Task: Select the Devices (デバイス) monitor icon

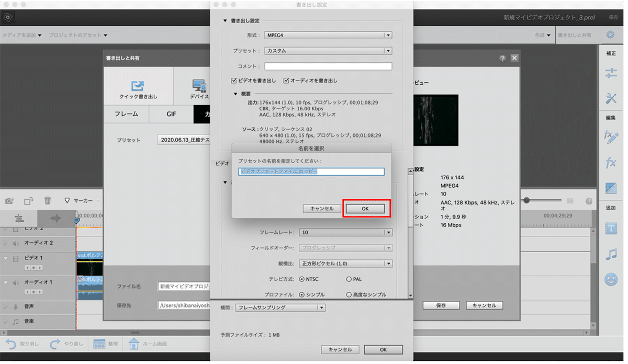Action: [199, 86]
